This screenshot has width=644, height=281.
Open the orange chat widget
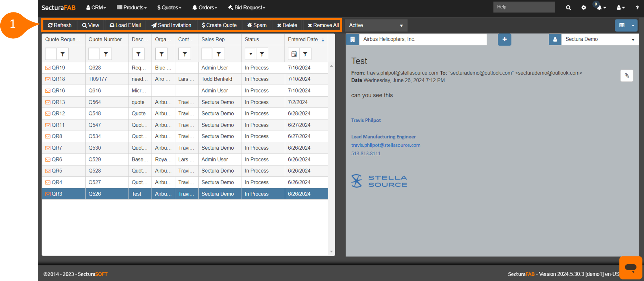(x=630, y=267)
